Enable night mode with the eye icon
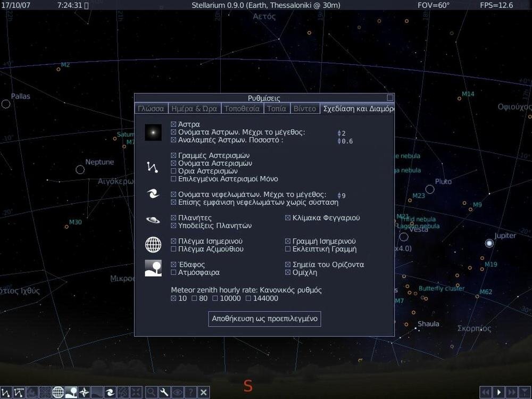532x399 pixels. pyautogui.click(x=177, y=392)
